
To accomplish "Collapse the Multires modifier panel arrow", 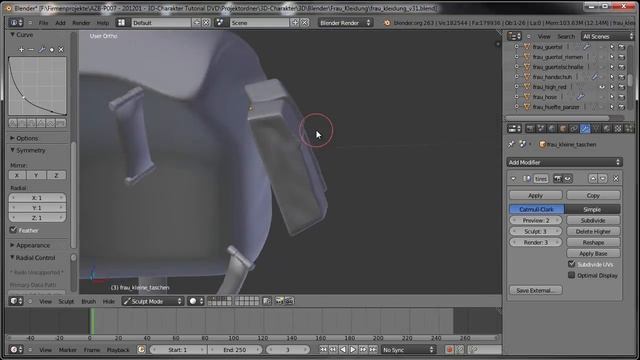I will tap(513, 178).
